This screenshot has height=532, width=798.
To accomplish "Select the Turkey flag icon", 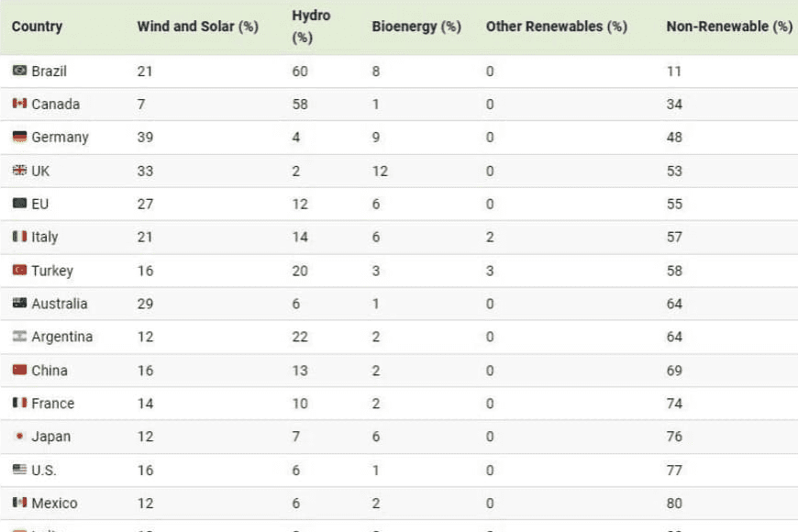I will tap(19, 271).
